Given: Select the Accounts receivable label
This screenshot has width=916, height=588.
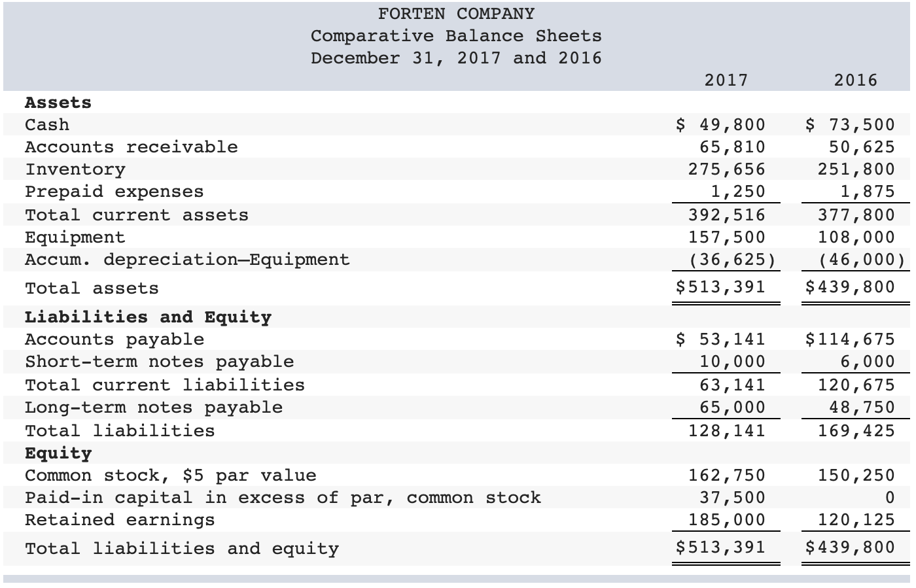Looking at the screenshot, I should click(132, 147).
